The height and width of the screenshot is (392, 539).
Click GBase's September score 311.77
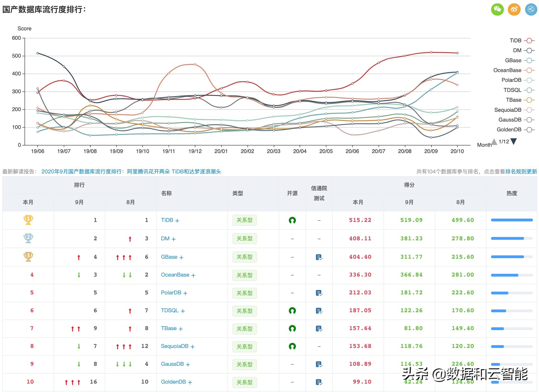(x=411, y=257)
